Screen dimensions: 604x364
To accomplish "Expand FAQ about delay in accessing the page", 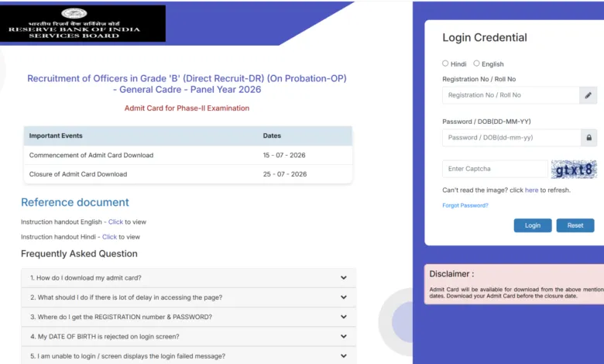I will [x=188, y=297].
